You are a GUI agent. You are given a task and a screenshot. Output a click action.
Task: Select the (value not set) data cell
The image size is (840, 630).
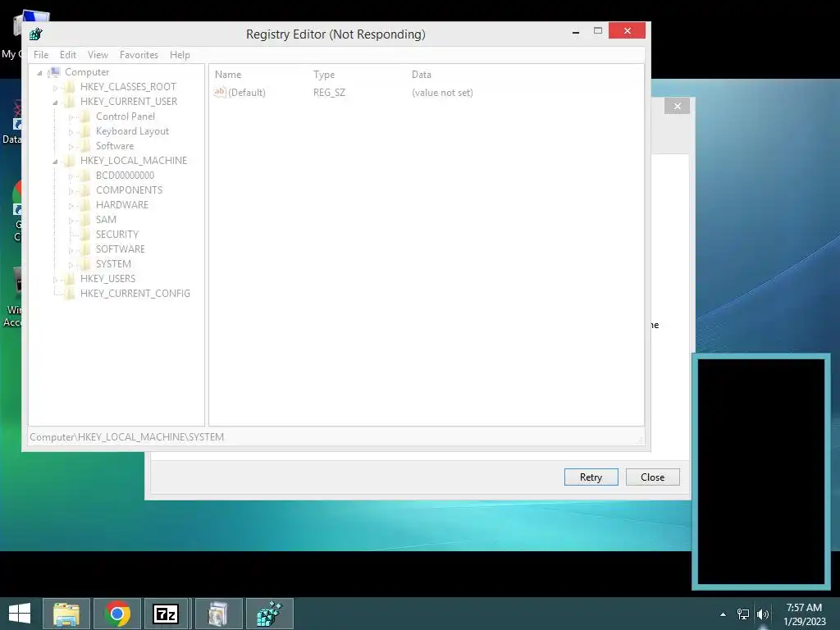(x=442, y=93)
